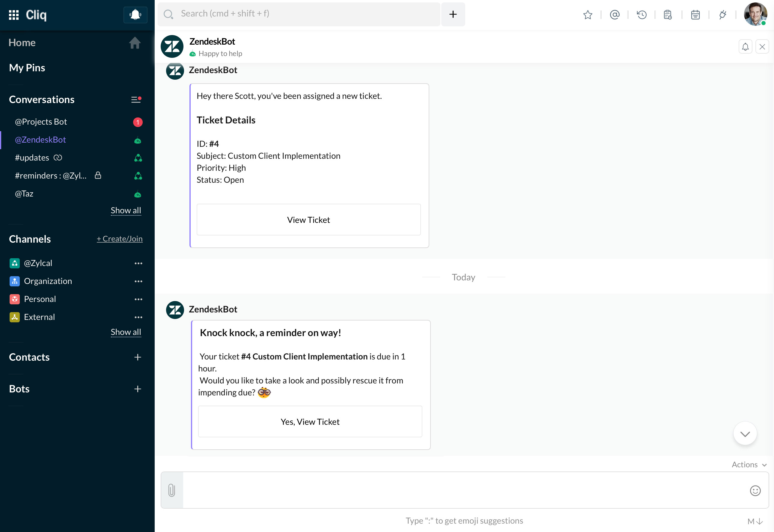Open the #reminders : @Zyl... conversation
The height and width of the screenshot is (532, 774).
tap(77, 176)
